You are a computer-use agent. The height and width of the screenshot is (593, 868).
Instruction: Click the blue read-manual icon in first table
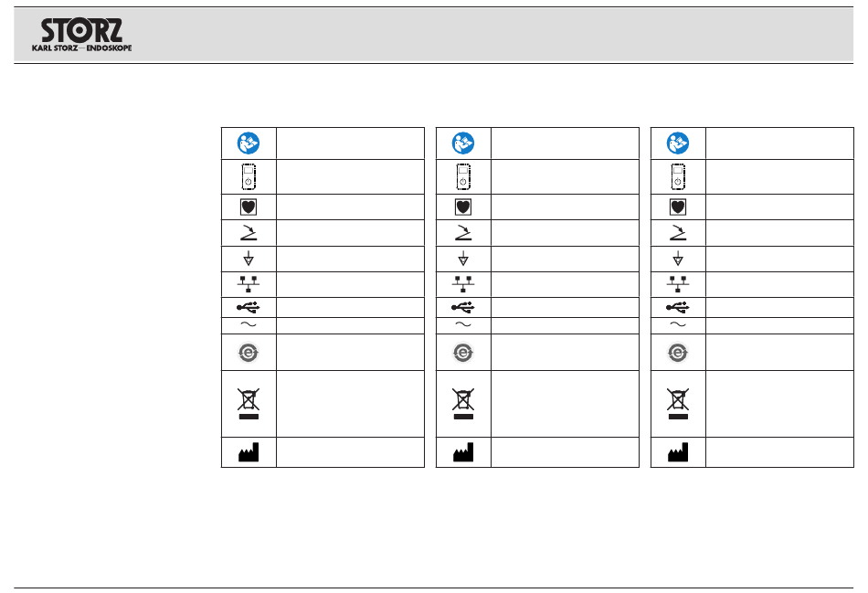click(x=249, y=143)
